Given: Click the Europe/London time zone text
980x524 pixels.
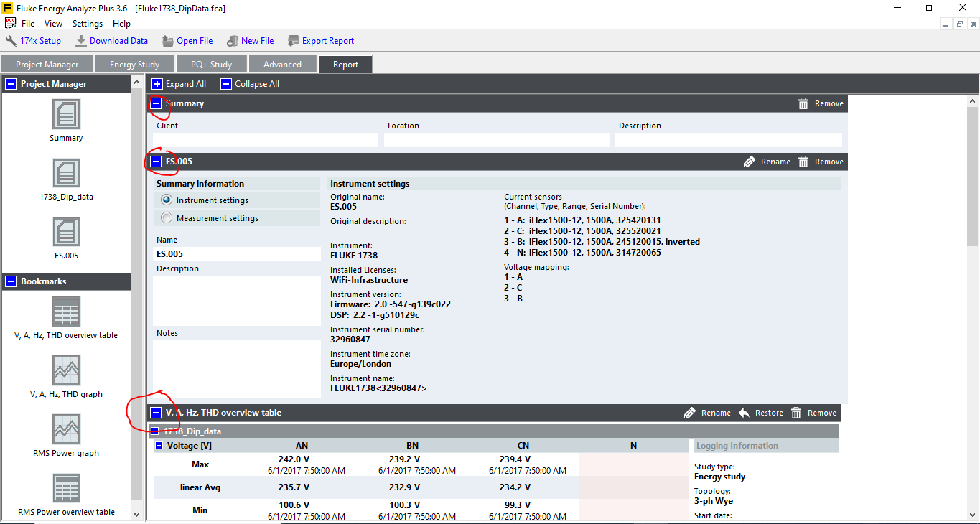Looking at the screenshot, I should 361,364.
